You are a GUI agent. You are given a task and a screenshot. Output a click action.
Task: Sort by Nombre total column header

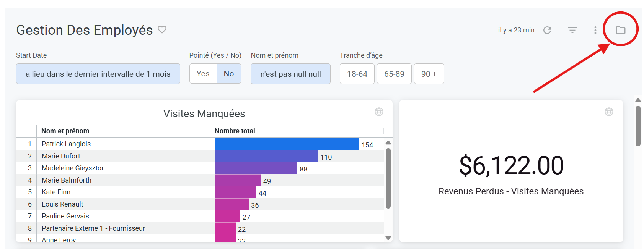coord(235,131)
